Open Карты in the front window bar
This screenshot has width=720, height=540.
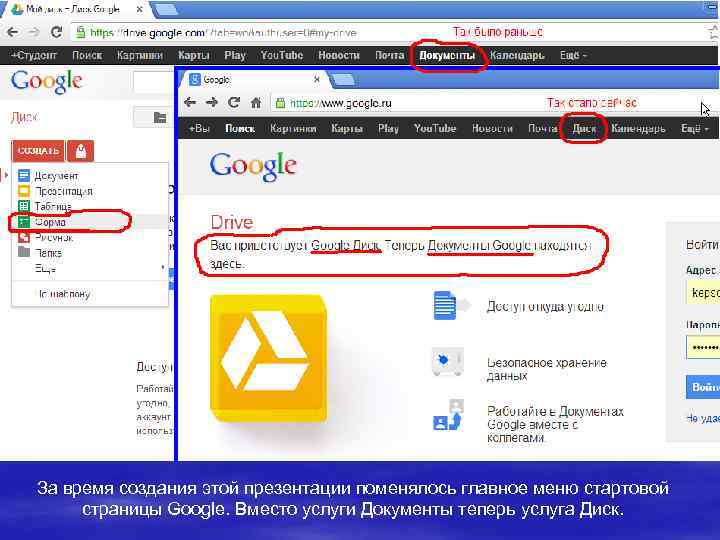click(347, 129)
